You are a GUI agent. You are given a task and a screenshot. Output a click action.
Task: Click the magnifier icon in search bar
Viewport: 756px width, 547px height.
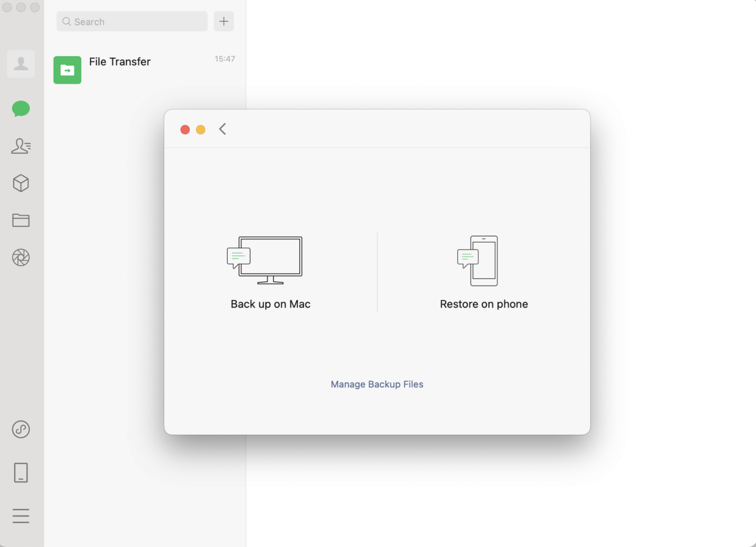[x=66, y=22]
